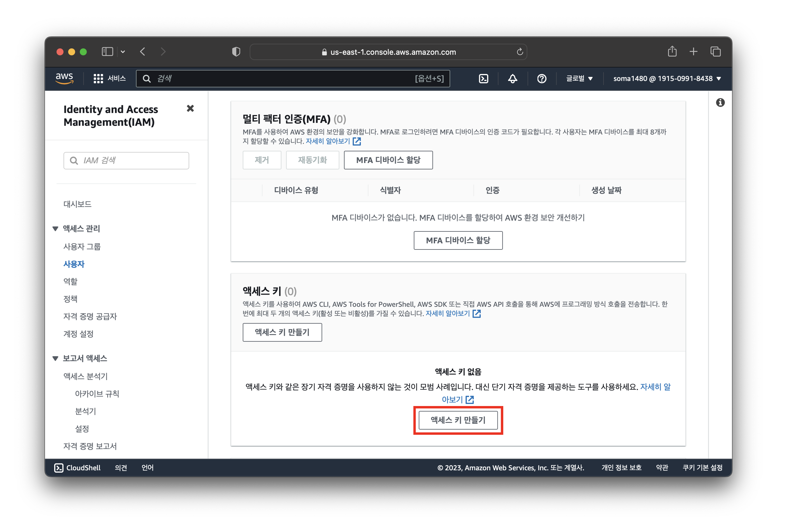The width and height of the screenshot is (787, 532).
Task: Go to 정책 in the sidebar
Action: point(70,299)
